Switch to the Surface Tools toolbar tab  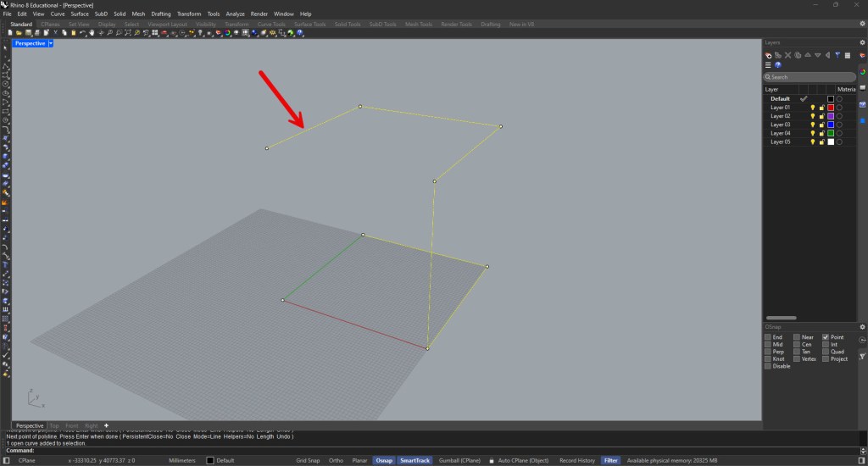tap(311, 24)
